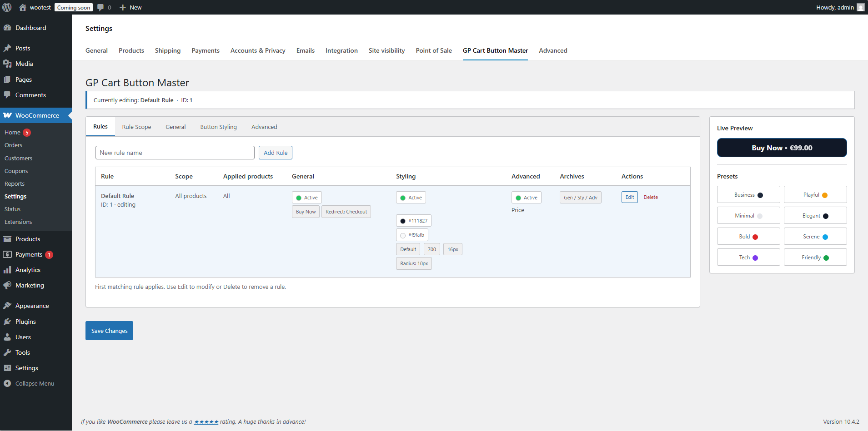Screen dimensions: 868x431
Task: Delete the Default Rule
Action: tap(651, 197)
